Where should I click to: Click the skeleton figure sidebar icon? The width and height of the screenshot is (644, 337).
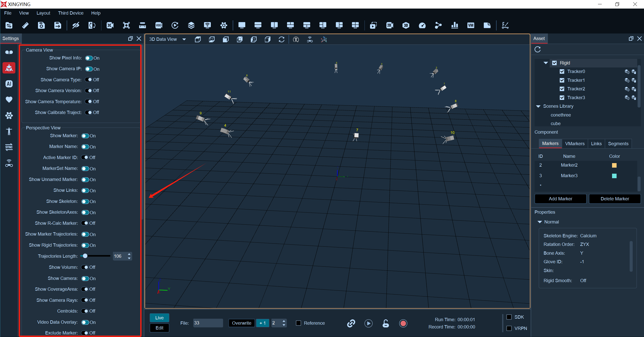coord(9,131)
